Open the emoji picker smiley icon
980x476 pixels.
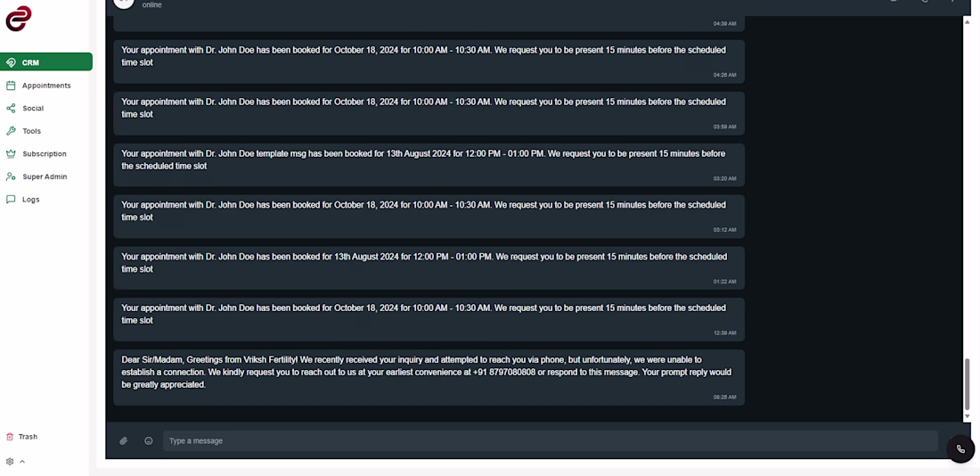(x=149, y=441)
